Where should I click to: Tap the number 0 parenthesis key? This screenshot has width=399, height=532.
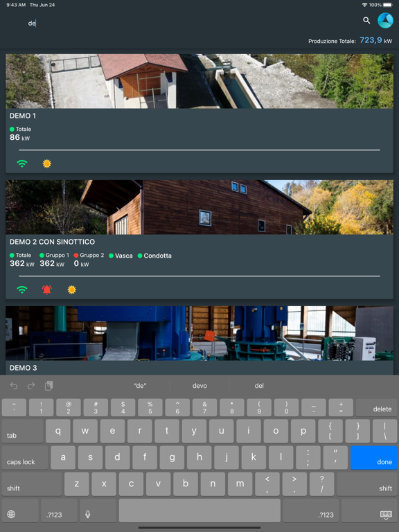[x=286, y=407]
